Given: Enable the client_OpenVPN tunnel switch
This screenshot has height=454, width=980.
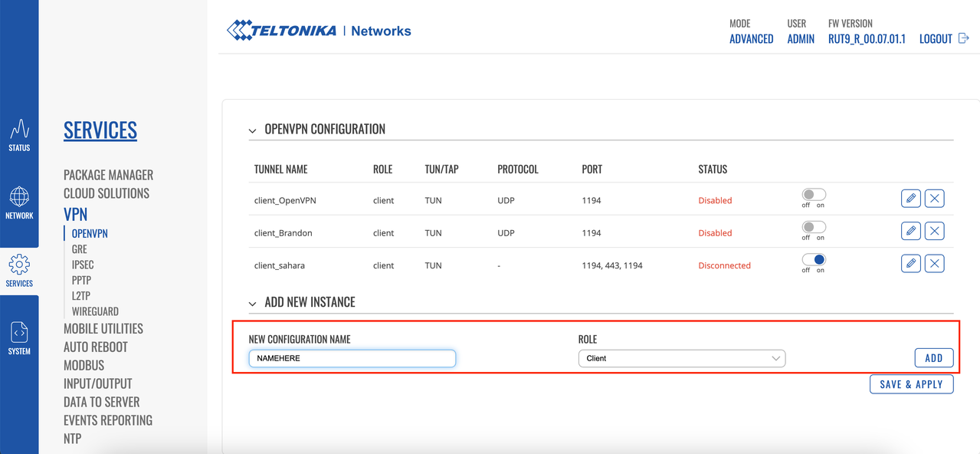Looking at the screenshot, I should (813, 195).
